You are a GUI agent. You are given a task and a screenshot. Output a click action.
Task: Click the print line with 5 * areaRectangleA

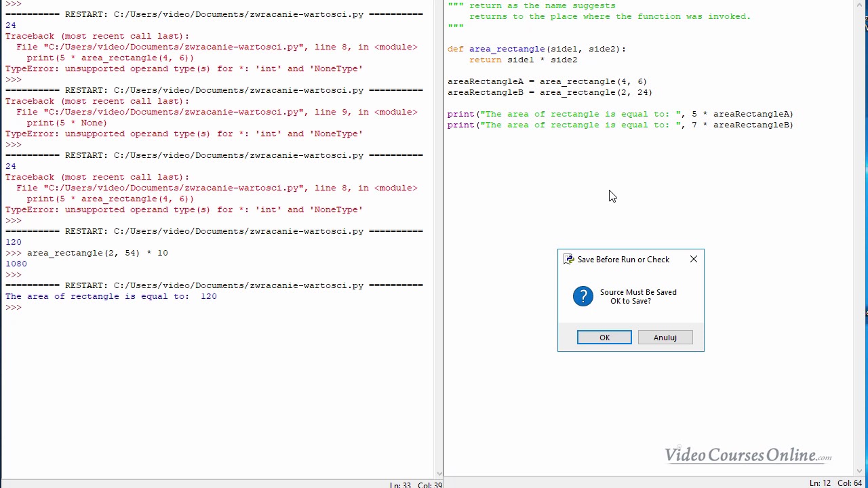620,114
